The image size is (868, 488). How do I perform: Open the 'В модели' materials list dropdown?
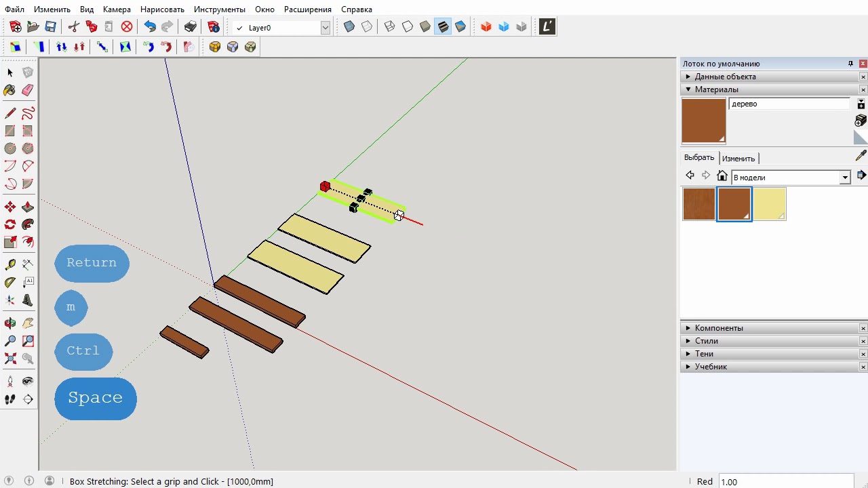click(x=845, y=178)
